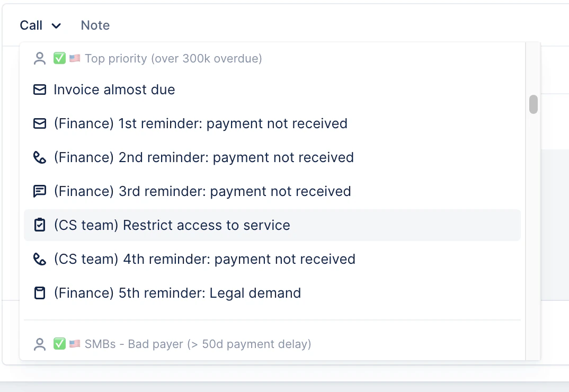The height and width of the screenshot is (392, 569).
Task: Click the SMBs - Bad payer group header
Action: click(x=198, y=344)
